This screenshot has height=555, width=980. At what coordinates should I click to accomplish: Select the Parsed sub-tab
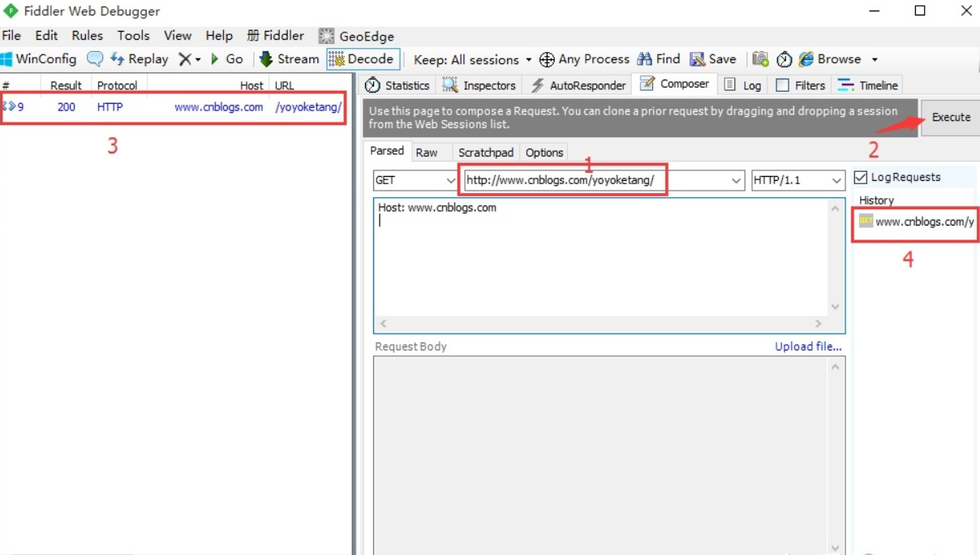tap(387, 151)
